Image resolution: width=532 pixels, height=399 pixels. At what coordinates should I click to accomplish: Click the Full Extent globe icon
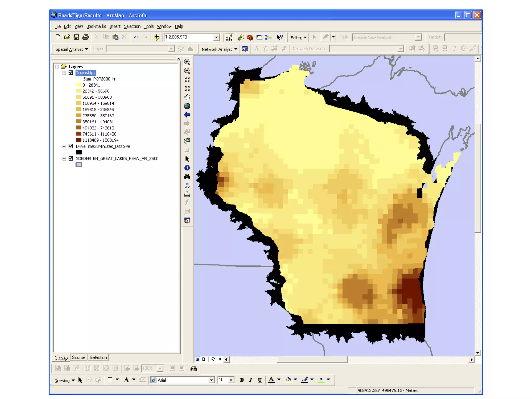click(x=187, y=106)
